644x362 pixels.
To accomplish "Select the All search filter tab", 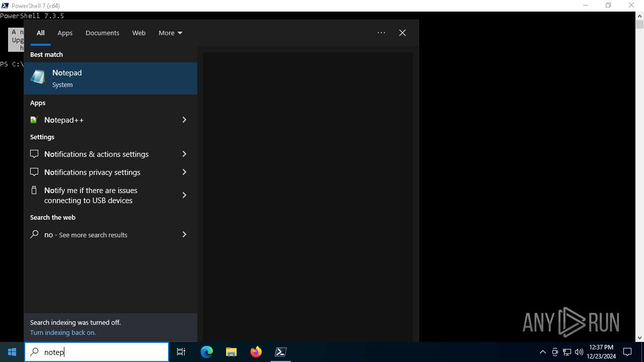I will [x=41, y=33].
